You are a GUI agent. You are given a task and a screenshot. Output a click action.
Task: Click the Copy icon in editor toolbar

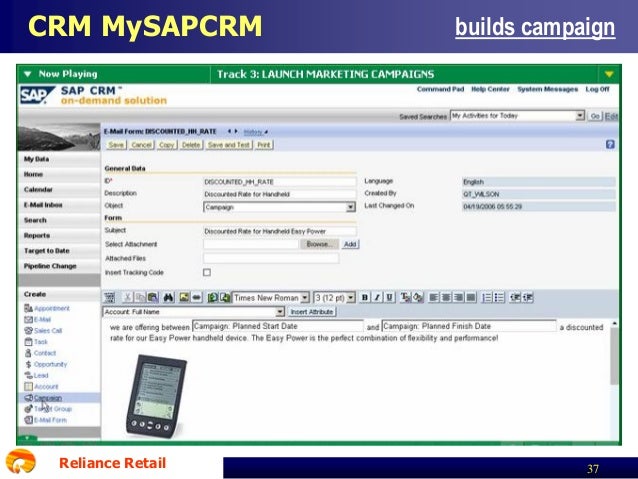click(x=140, y=297)
